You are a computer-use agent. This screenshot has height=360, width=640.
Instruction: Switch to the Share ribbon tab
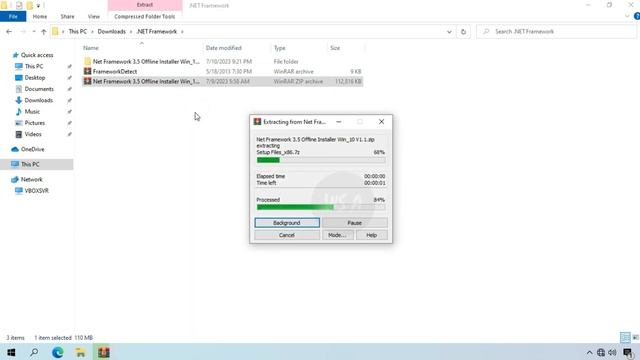tap(67, 16)
